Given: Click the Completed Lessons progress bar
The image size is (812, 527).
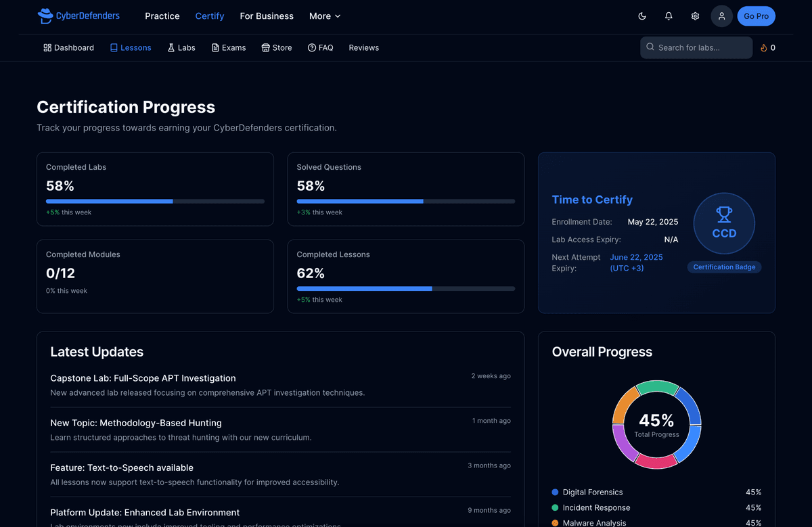Looking at the screenshot, I should pyautogui.click(x=406, y=289).
